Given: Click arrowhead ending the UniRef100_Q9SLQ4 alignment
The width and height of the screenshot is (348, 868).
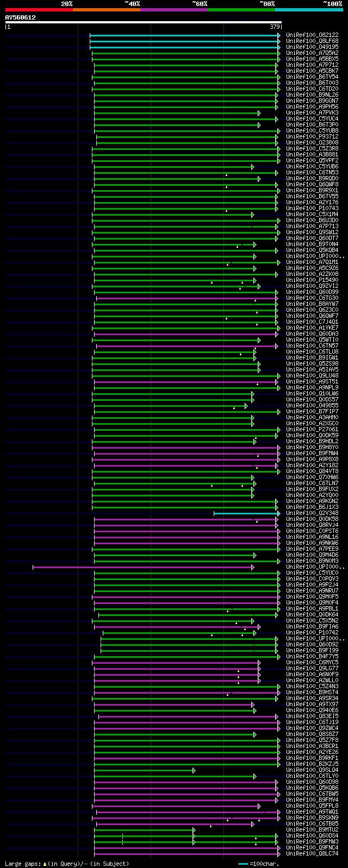Looking at the screenshot, I should point(194,770).
